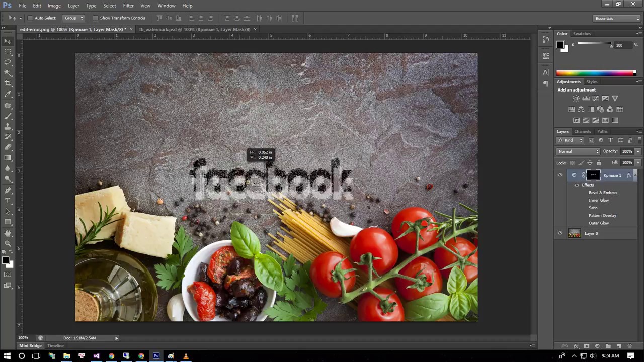Toggle the Auto-Select checkbox
The width and height of the screenshot is (644, 362).
pos(30,18)
